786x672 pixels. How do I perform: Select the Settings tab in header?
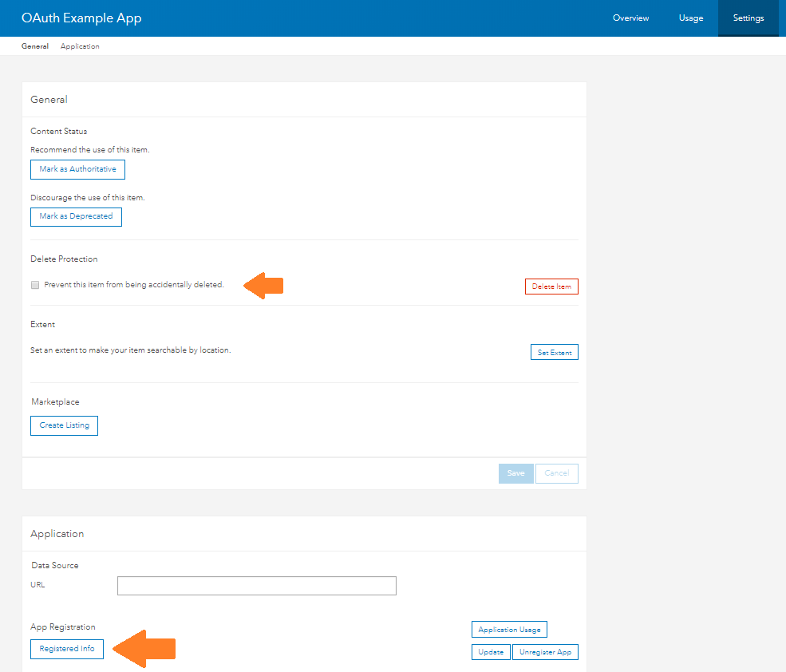(748, 18)
